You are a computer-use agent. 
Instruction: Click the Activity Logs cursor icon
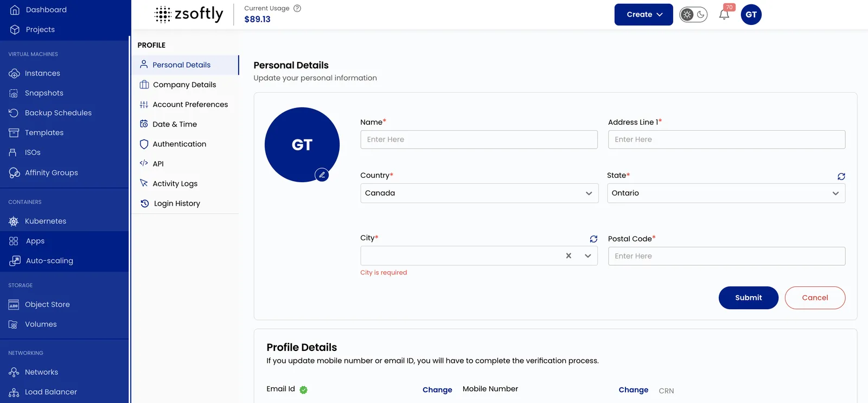coord(144,183)
